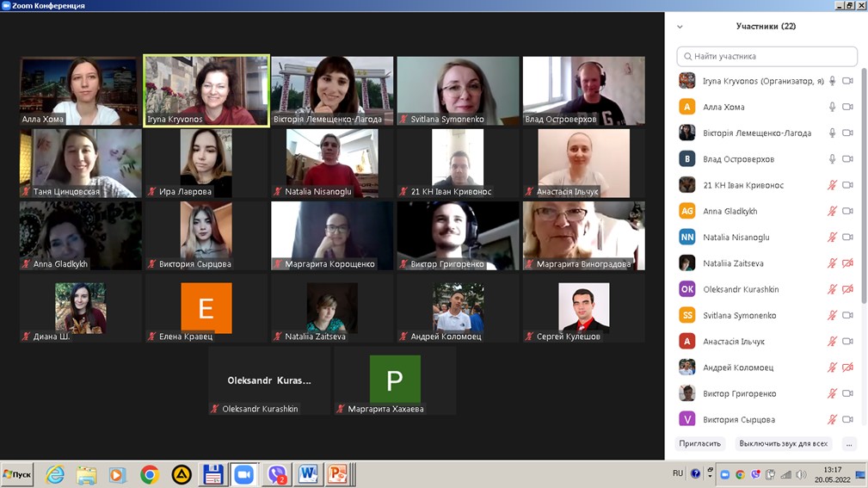Click Вікторія Лемещенко-Лагода camera icon in list
The image size is (868, 488).
coord(847,133)
